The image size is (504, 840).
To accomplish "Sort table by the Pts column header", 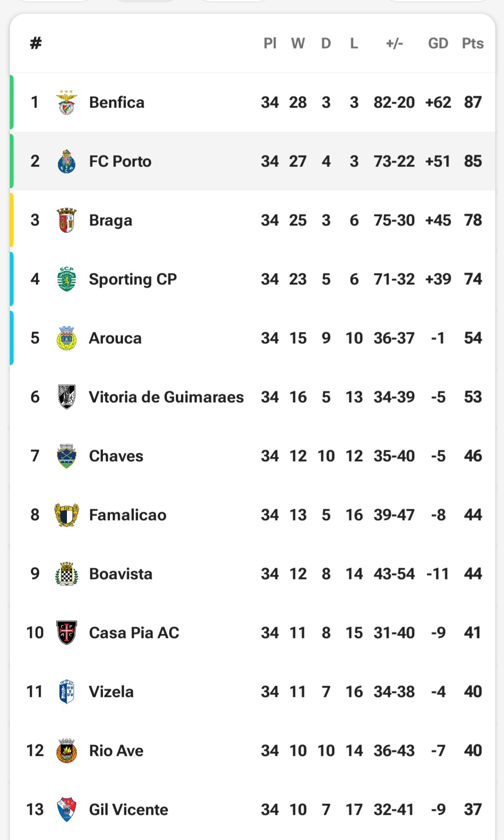I will click(472, 43).
